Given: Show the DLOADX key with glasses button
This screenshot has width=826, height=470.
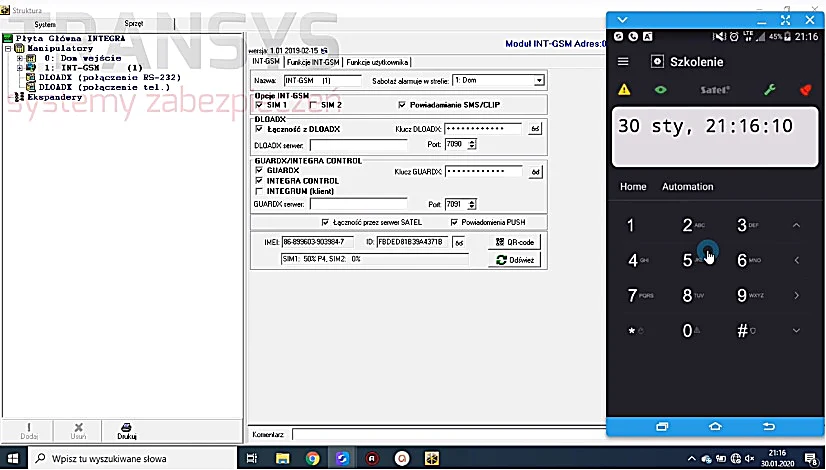Looking at the screenshot, I should pos(535,129).
